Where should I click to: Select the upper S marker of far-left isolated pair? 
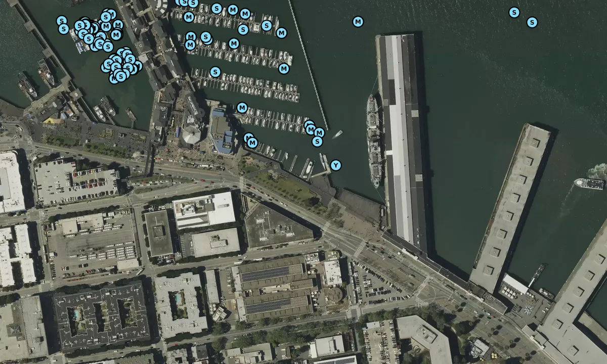(x=61, y=21)
